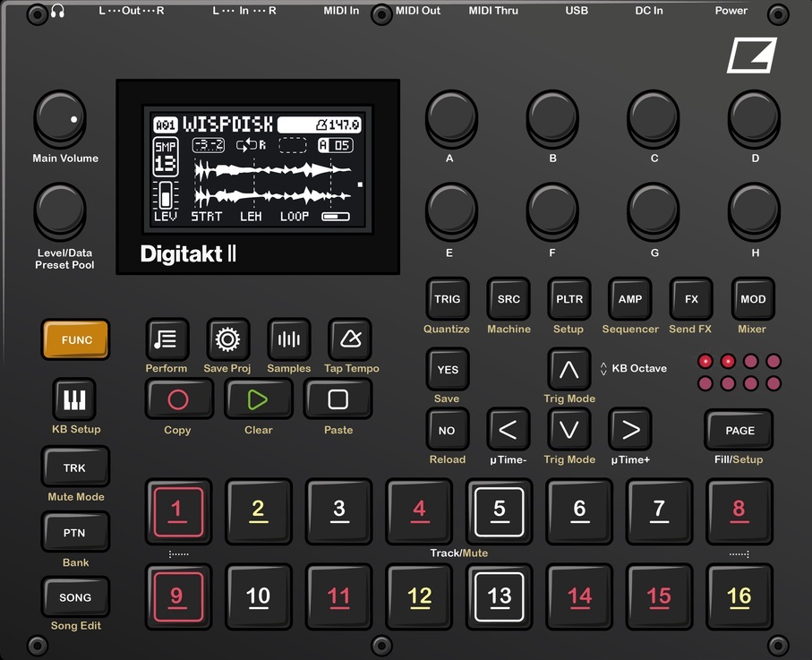The image size is (812, 660).
Task: Toggle trig key 1
Action: coord(178,511)
